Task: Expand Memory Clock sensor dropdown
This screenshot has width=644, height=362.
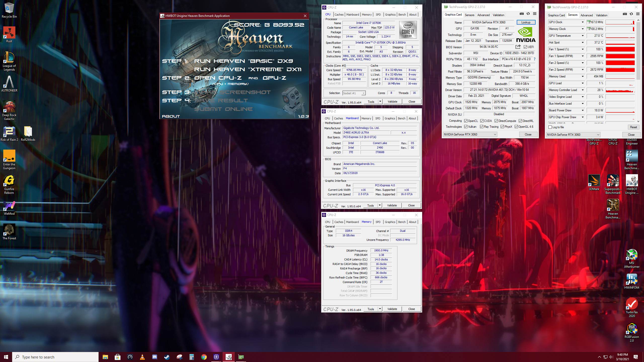Action: (x=583, y=29)
